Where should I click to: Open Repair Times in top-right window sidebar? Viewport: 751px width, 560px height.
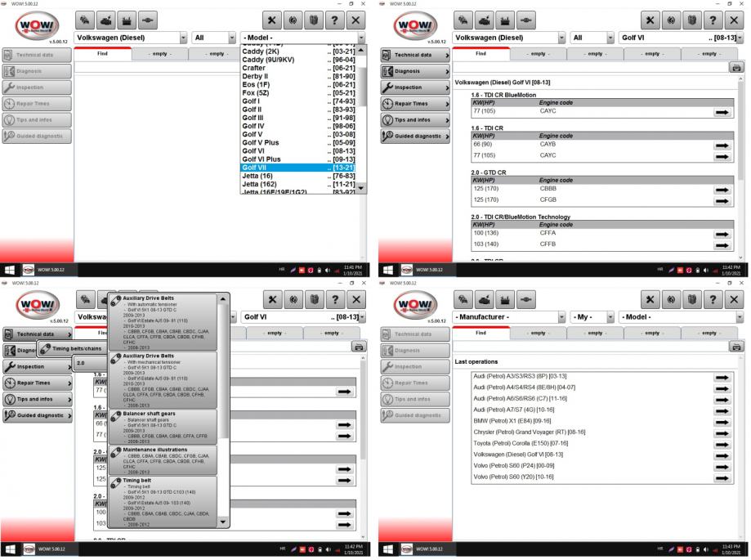point(415,104)
